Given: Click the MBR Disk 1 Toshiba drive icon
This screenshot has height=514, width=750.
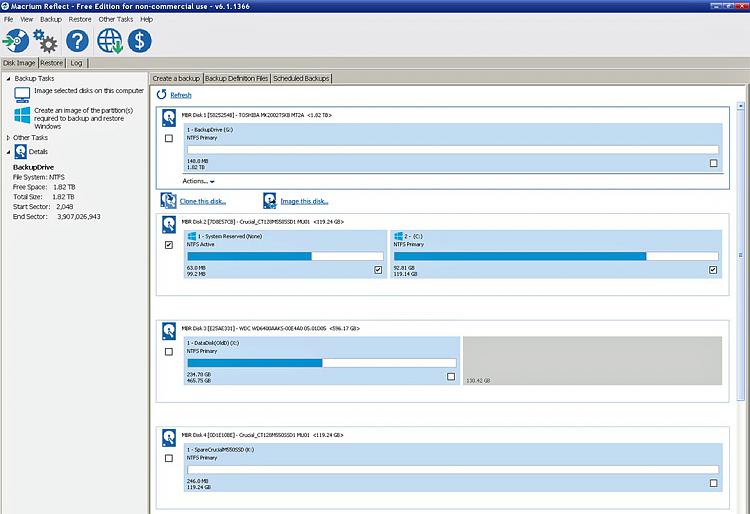Looking at the screenshot, I should pyautogui.click(x=169, y=118).
